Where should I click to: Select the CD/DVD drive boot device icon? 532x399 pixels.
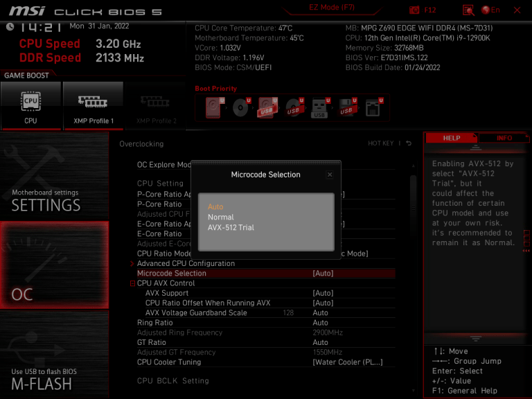click(240, 107)
